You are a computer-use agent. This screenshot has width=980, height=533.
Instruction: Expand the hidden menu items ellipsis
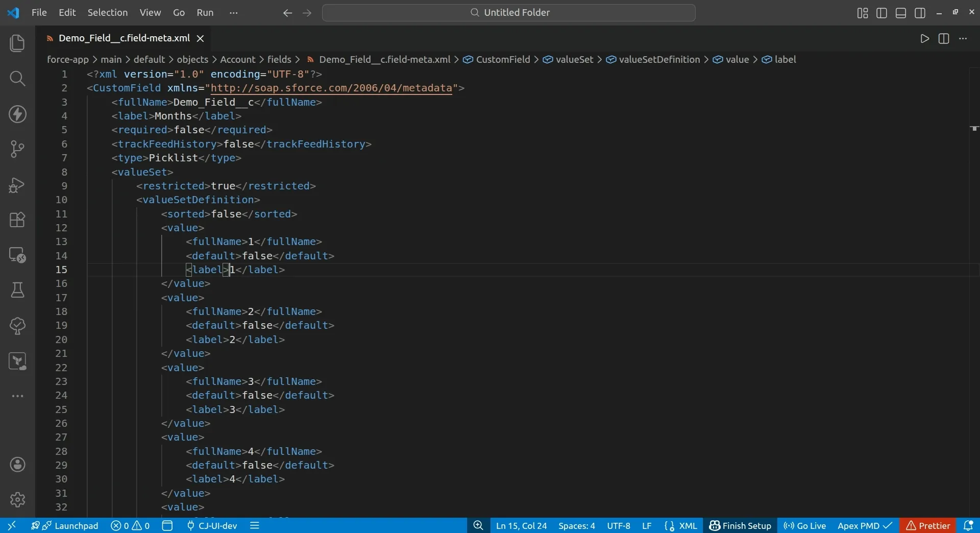[x=234, y=13]
